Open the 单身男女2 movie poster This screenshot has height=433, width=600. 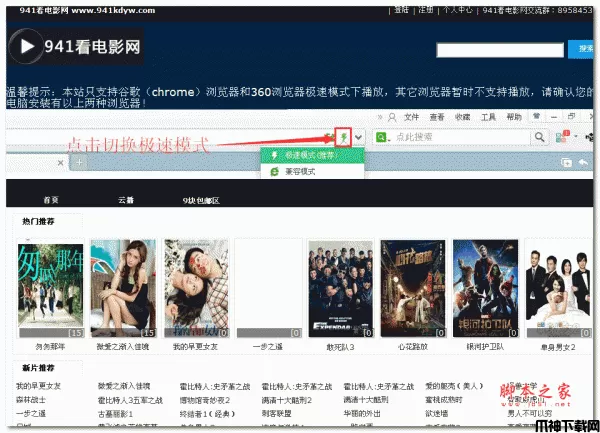tap(558, 289)
